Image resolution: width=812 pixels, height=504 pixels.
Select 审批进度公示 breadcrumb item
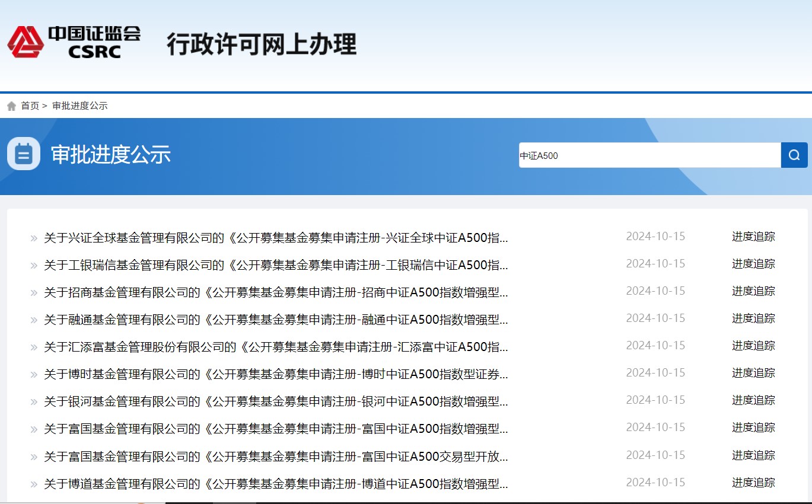[79, 106]
